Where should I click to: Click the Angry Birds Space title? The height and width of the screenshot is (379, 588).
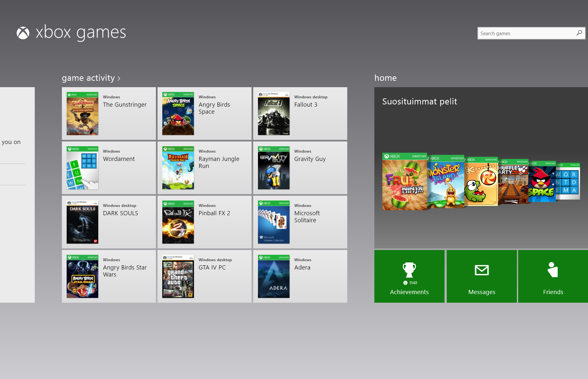(214, 108)
